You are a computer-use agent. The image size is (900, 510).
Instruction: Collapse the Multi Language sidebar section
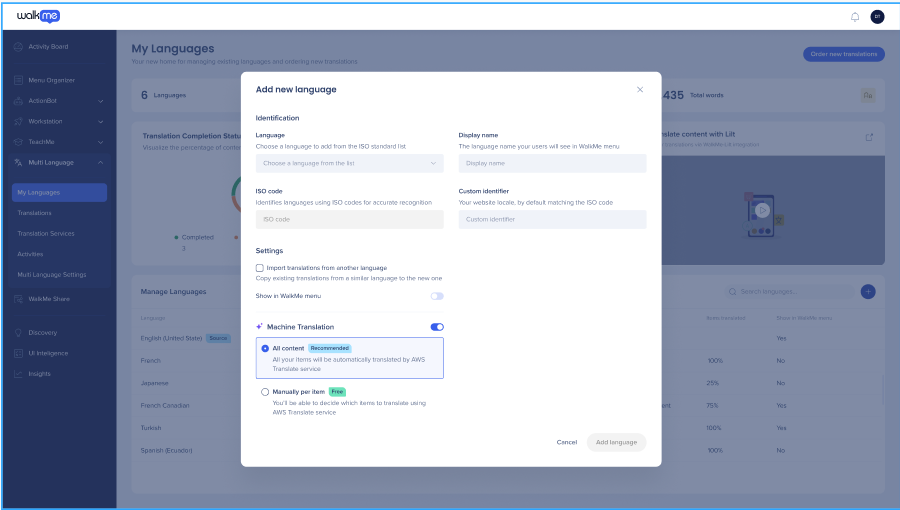point(100,162)
